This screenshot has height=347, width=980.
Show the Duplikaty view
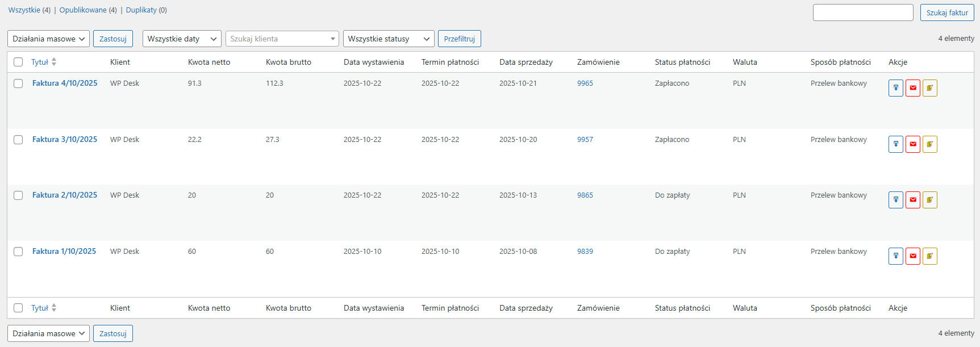coord(141,10)
